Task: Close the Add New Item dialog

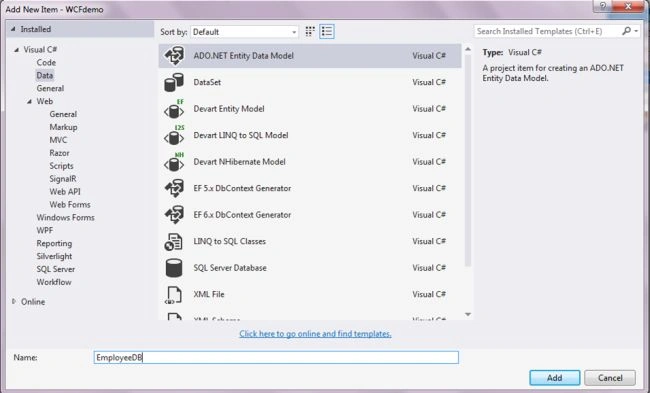Action: click(628, 6)
